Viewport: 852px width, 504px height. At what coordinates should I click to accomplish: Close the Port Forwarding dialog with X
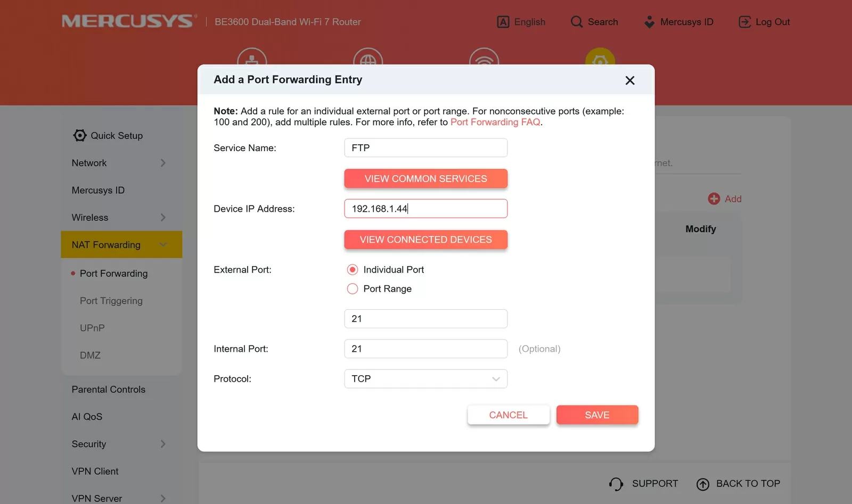(630, 80)
